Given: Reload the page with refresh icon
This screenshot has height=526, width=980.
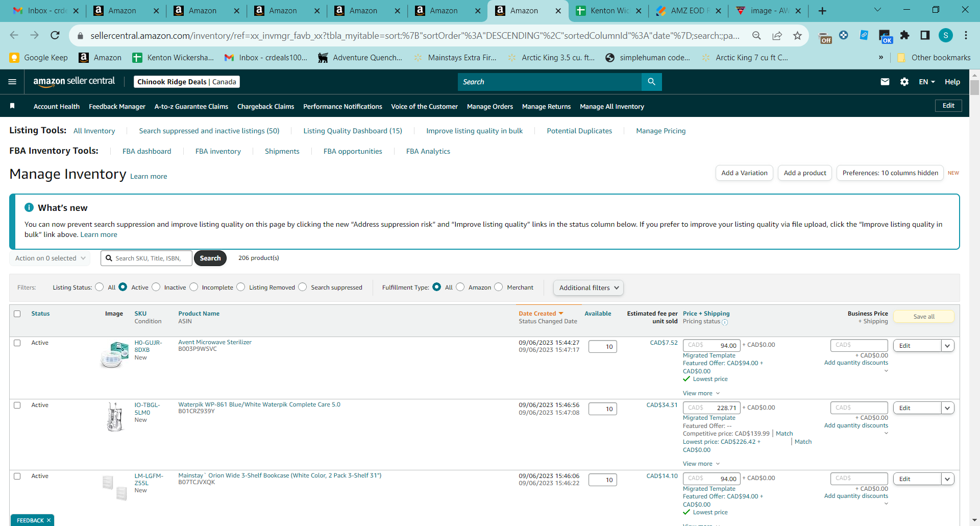Looking at the screenshot, I should point(55,35).
